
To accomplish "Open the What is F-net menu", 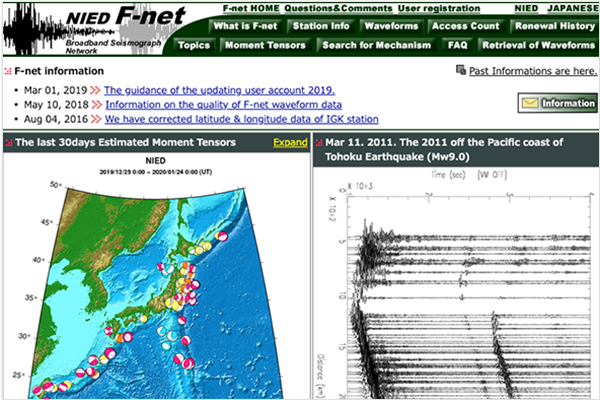I will (x=246, y=26).
